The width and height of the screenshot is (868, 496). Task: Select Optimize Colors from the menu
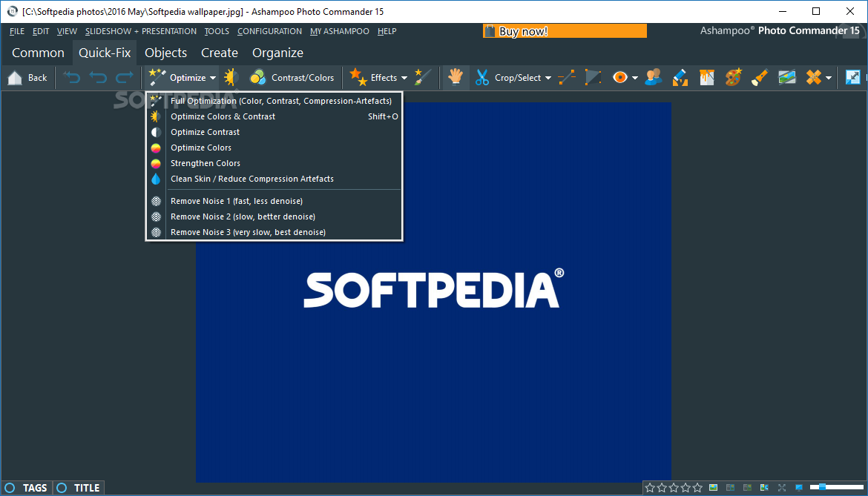(274, 148)
